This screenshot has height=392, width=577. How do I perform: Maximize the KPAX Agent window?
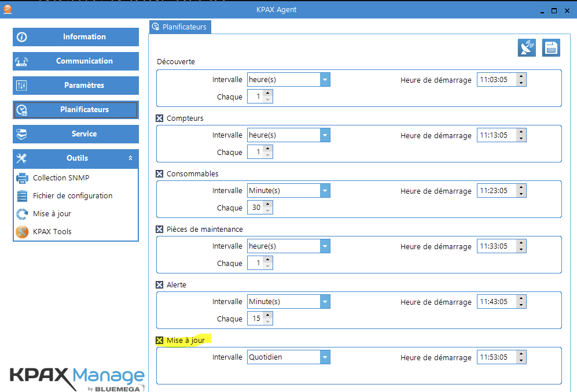point(554,11)
